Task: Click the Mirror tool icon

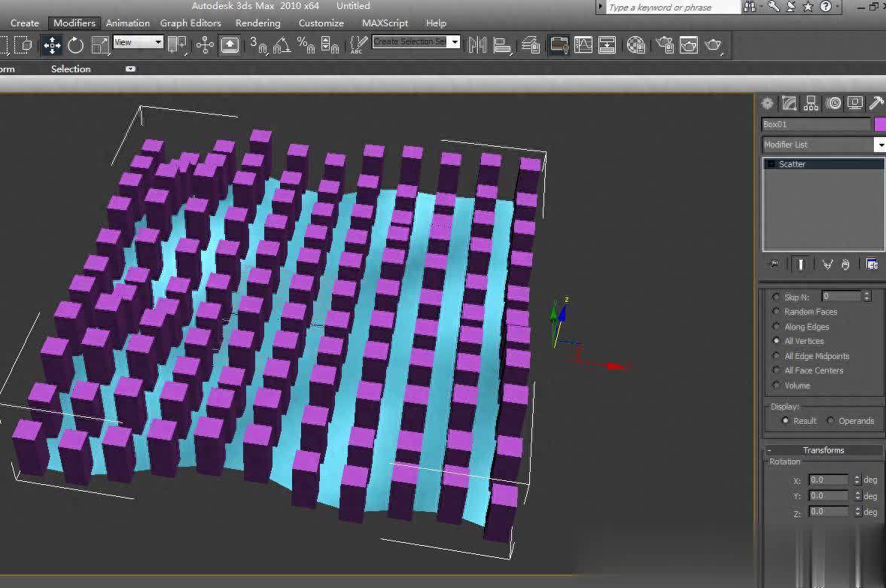Action: coord(477,45)
